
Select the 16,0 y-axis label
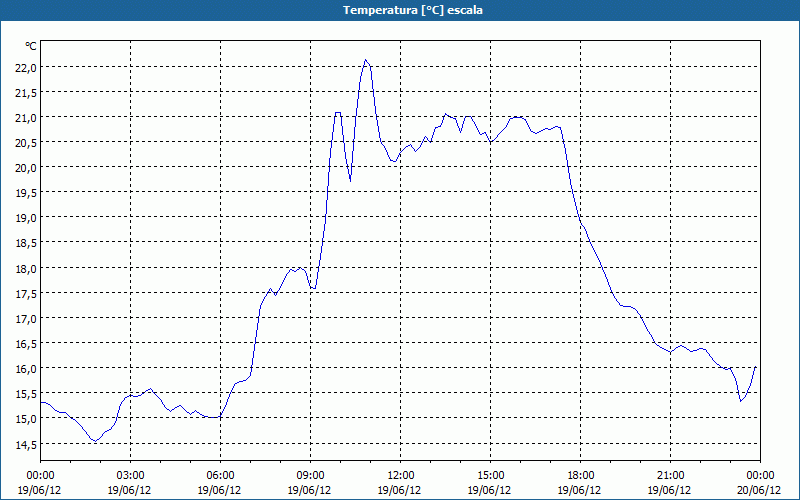25,368
